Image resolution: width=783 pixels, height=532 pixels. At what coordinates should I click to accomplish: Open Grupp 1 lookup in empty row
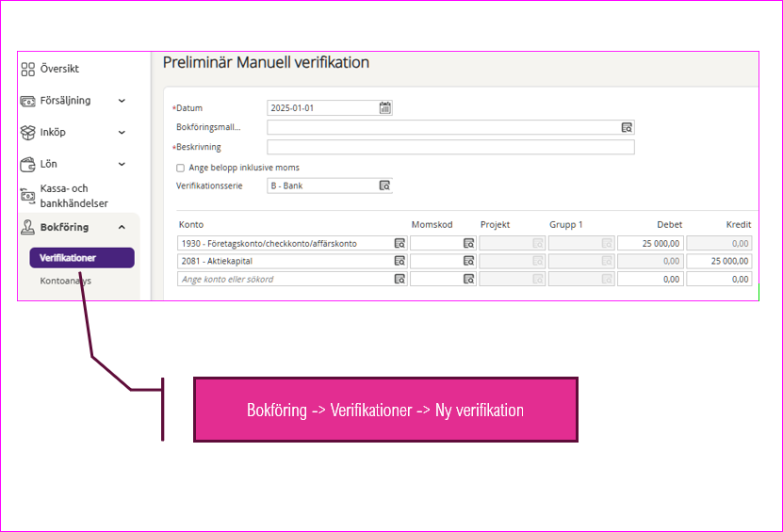click(607, 279)
